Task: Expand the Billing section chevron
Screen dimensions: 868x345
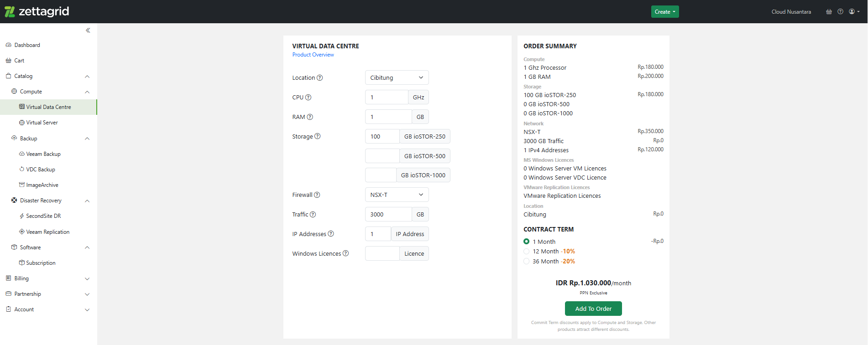Action: point(87,279)
